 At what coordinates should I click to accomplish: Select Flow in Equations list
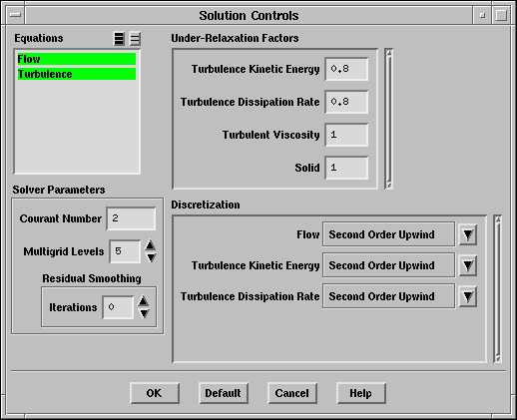(77, 59)
